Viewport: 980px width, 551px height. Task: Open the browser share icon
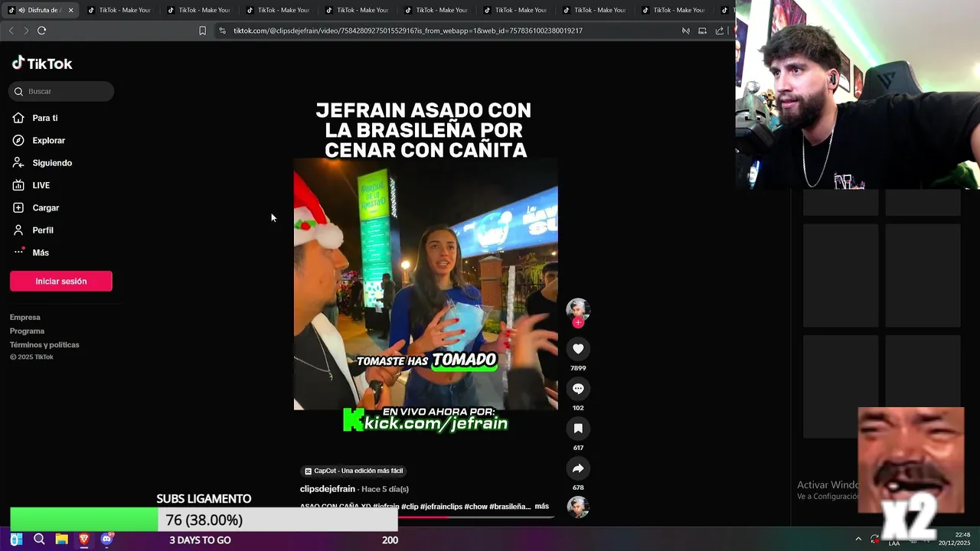tap(720, 31)
